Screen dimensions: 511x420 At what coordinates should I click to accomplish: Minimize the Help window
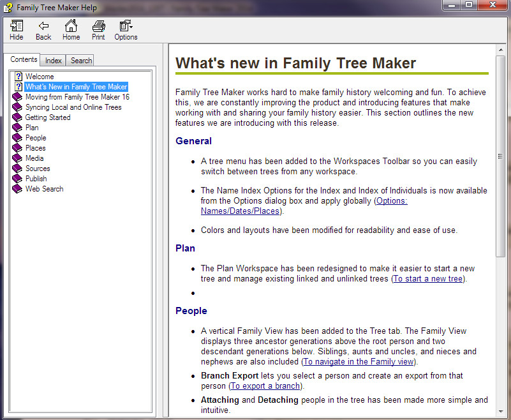[x=452, y=6]
